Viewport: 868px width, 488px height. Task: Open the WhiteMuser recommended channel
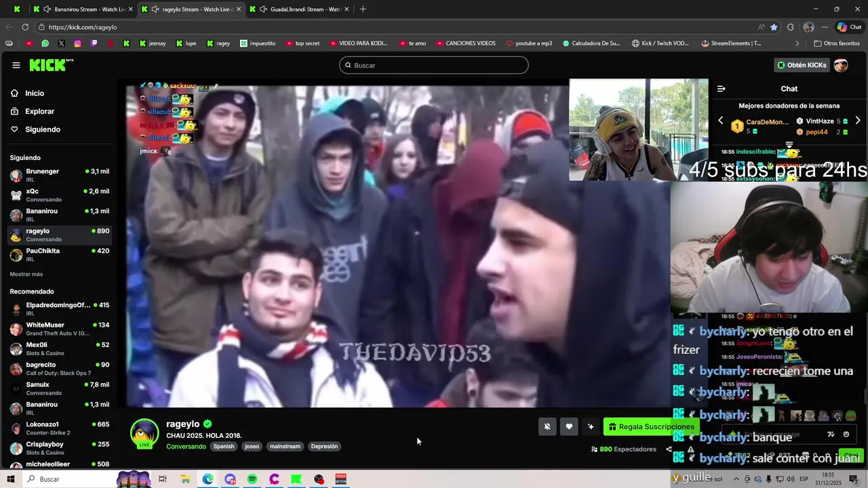(x=60, y=329)
